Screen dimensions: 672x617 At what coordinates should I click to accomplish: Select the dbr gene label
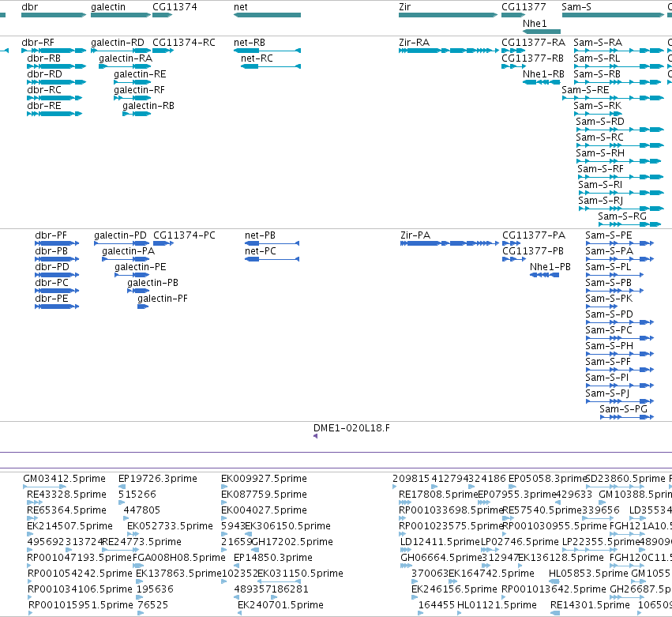pyautogui.click(x=29, y=7)
